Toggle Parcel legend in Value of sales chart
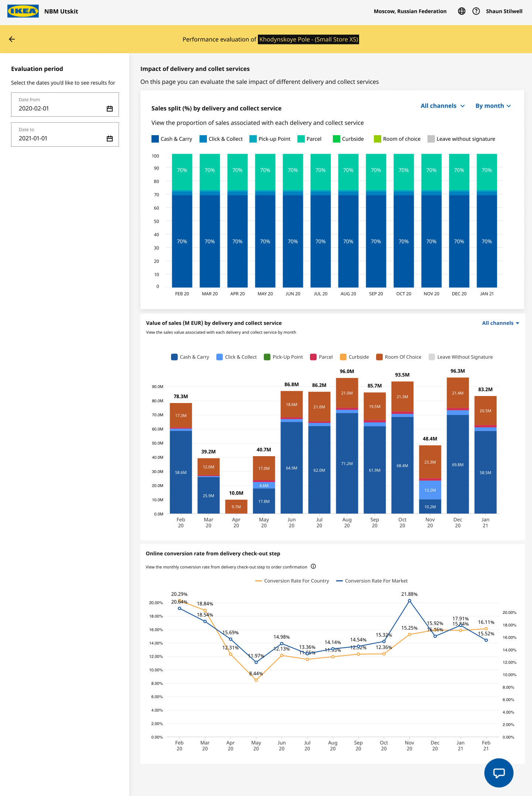This screenshot has height=796, width=532. [321, 357]
